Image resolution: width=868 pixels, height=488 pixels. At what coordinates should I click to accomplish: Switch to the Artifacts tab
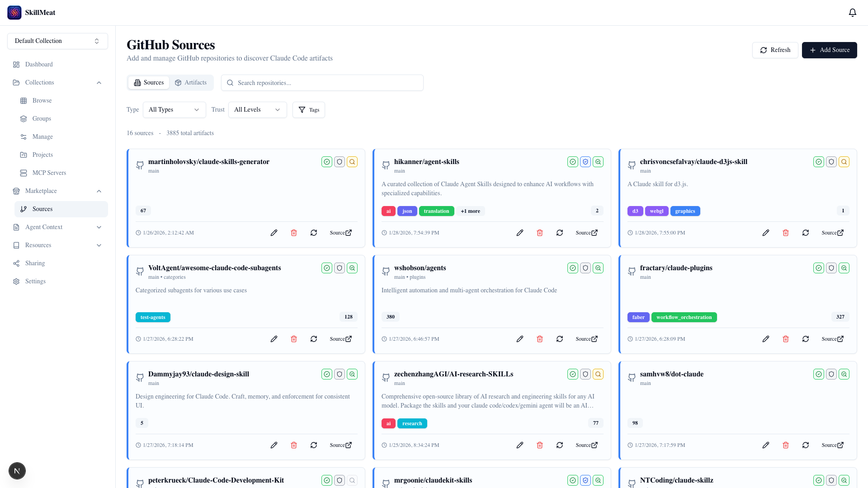click(191, 83)
